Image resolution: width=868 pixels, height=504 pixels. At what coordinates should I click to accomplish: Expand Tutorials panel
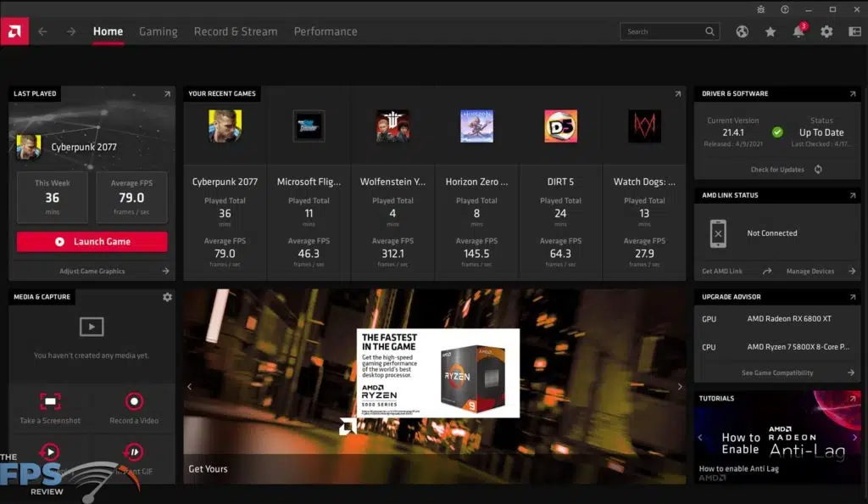point(853,399)
